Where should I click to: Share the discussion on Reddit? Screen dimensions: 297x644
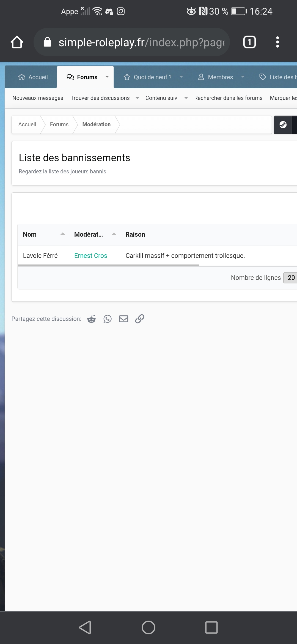[91, 319]
